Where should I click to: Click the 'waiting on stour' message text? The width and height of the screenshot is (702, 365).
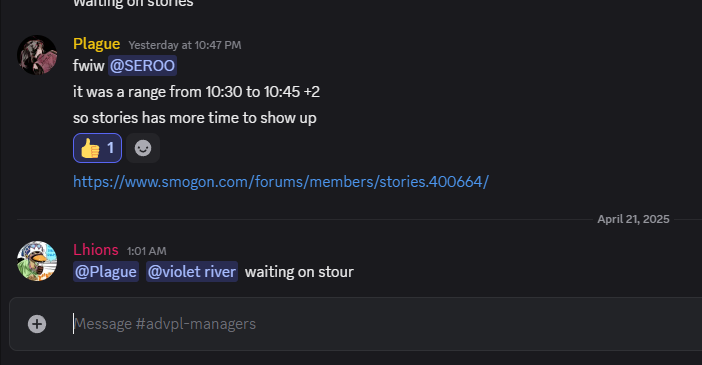tap(299, 272)
